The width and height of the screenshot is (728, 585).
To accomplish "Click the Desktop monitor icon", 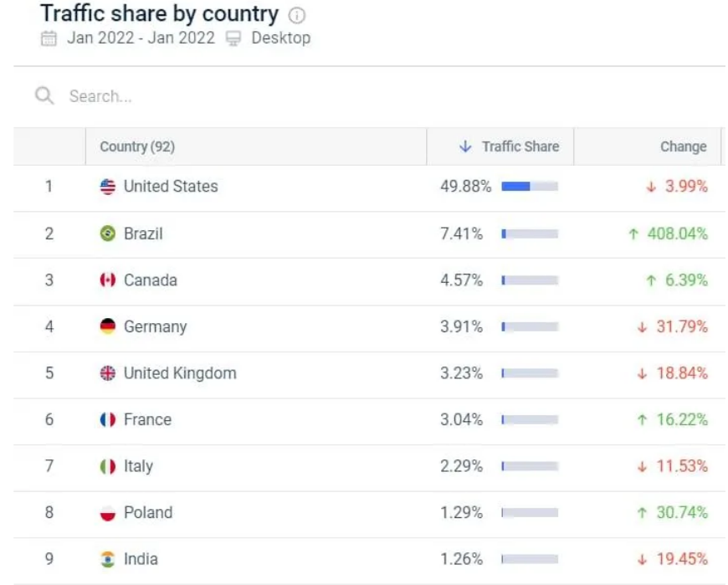I will pos(233,38).
